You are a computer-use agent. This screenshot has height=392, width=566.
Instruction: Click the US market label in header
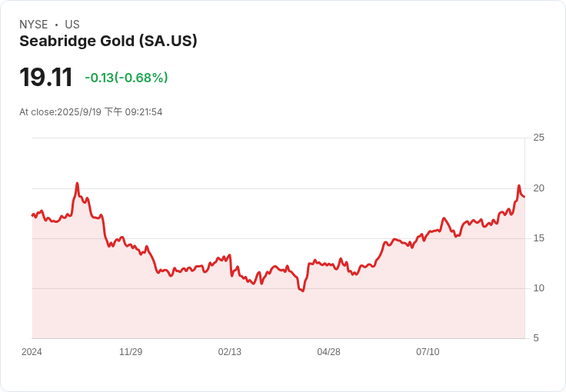pos(72,25)
